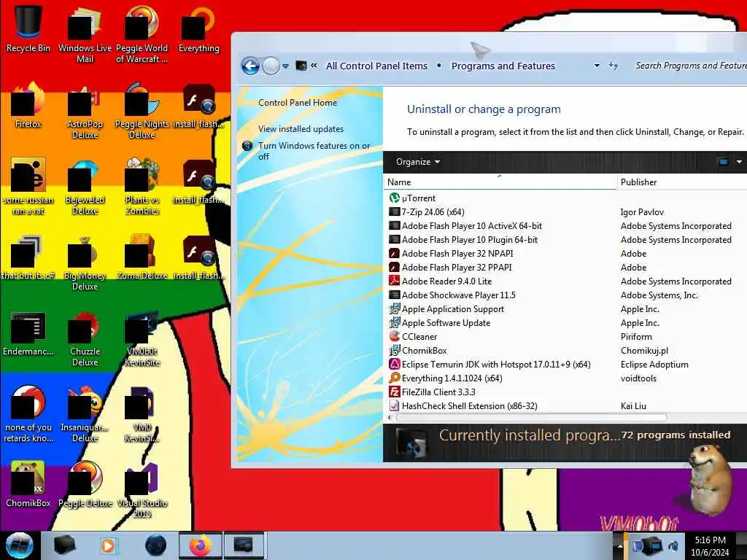The image size is (747, 560).
Task: Launch Peggle Deluxe desktop icon
Action: [85, 485]
